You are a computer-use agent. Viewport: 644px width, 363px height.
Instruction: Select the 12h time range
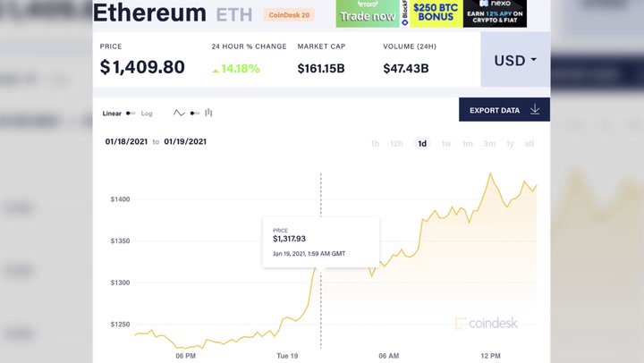coord(396,144)
